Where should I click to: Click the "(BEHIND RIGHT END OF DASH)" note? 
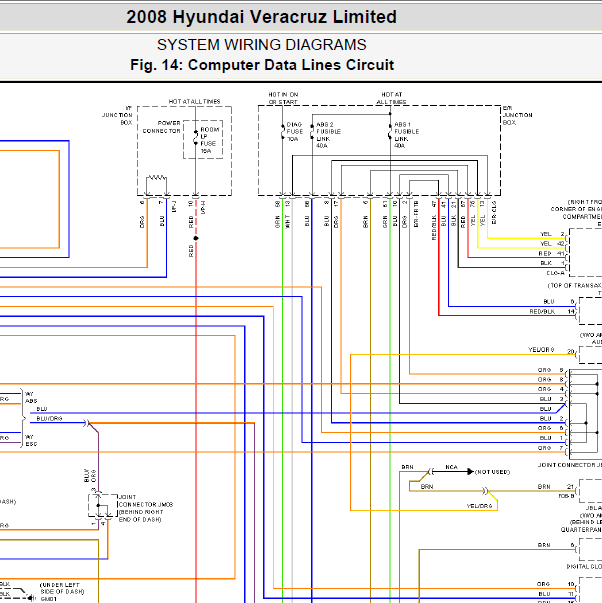point(140,516)
